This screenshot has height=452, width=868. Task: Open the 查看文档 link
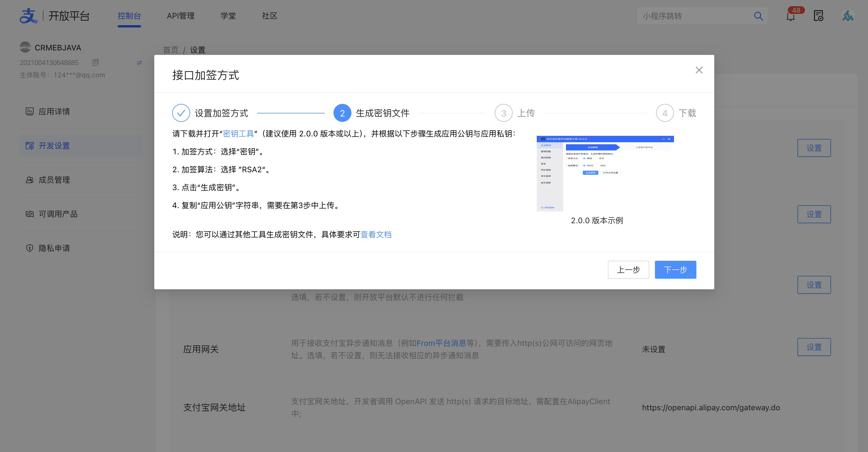376,235
